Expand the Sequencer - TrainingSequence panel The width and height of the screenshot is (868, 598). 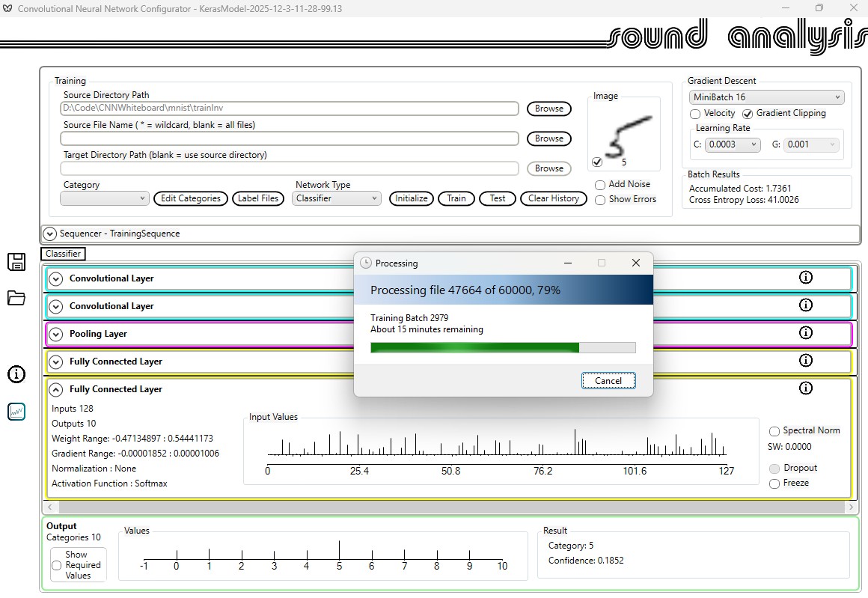coord(50,234)
